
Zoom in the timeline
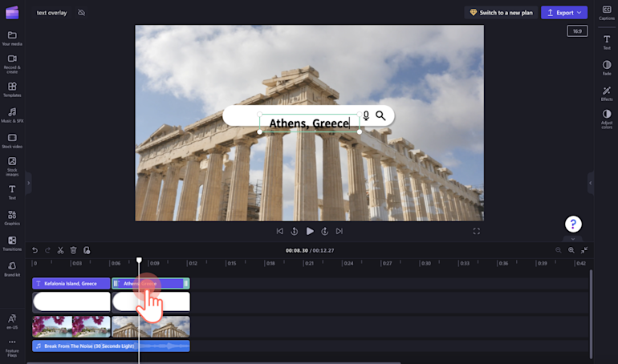coord(571,250)
